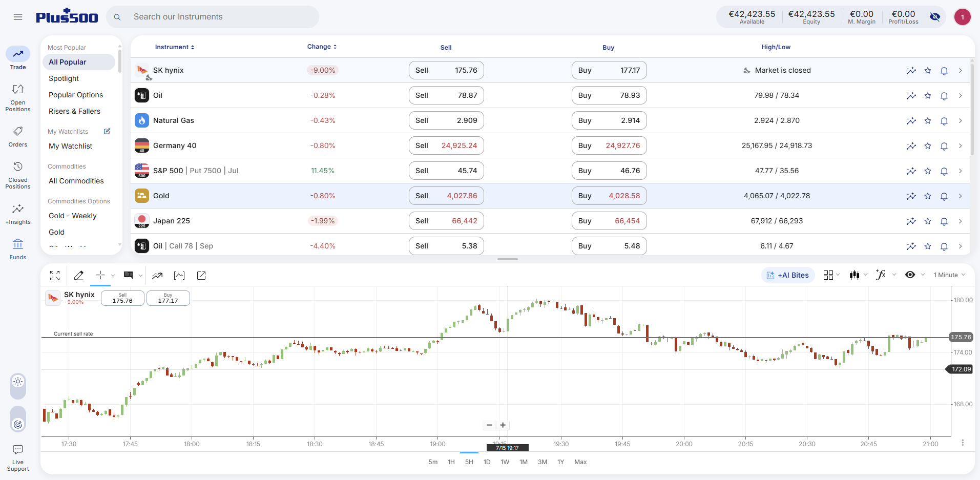Click the trend line chart tool

coord(157,276)
